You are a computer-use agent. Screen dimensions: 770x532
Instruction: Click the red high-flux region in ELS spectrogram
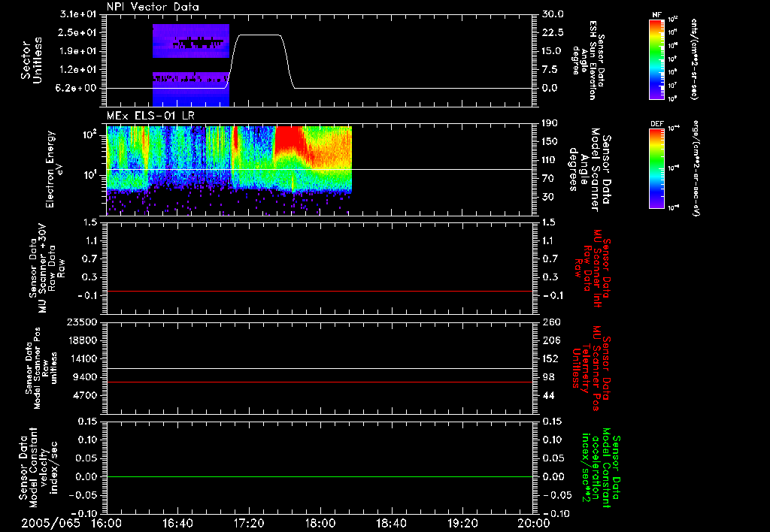coord(287,140)
